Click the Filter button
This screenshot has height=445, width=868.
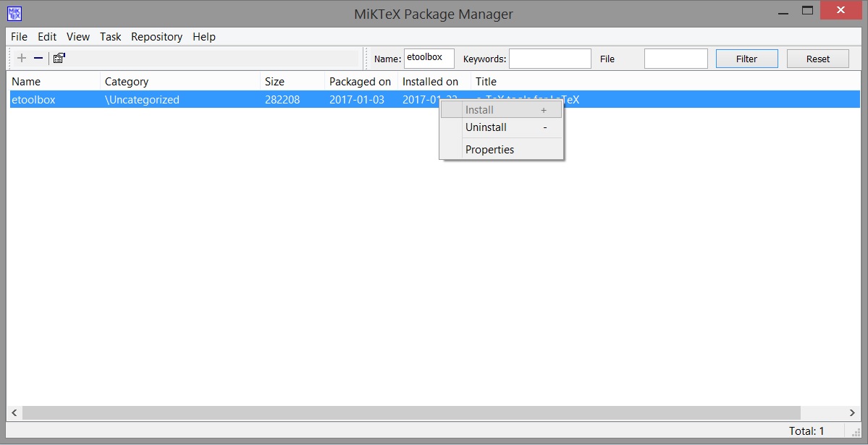pos(747,59)
